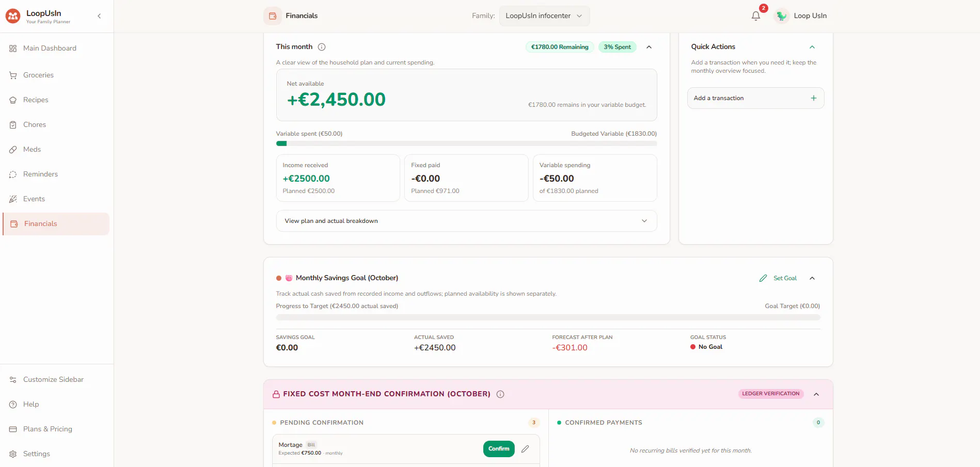Click the lock icon in Fixed Cost header
Screen dimensions: 980x467
276,394
